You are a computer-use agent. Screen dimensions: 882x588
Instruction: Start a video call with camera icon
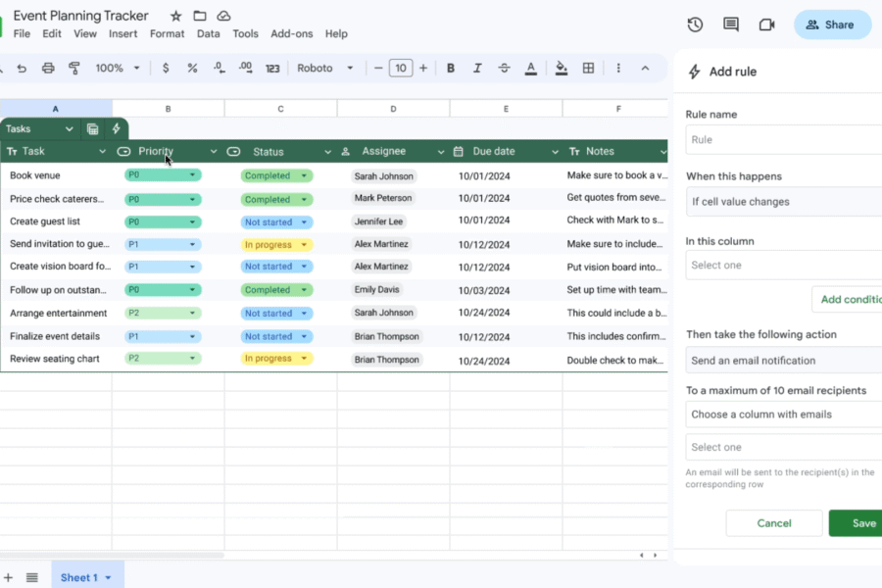[x=766, y=24]
